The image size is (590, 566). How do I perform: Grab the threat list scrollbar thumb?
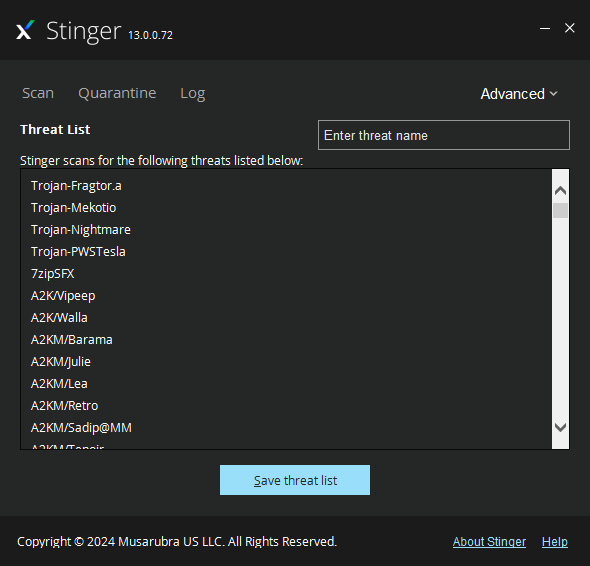point(560,210)
